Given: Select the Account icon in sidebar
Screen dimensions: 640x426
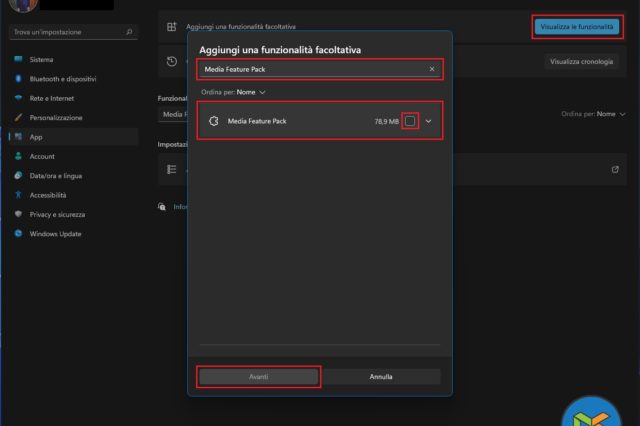Looking at the screenshot, I should point(18,156).
